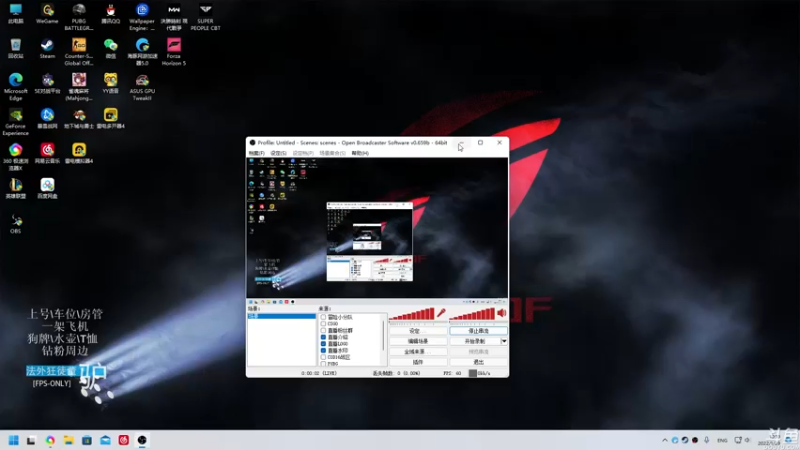
Task: Enable the 直播粉丝群 source checkbox
Action: [x=323, y=330]
